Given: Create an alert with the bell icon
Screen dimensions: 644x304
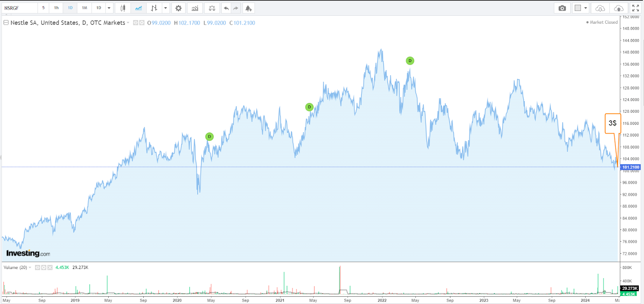Looking at the screenshot, I should point(248,8).
